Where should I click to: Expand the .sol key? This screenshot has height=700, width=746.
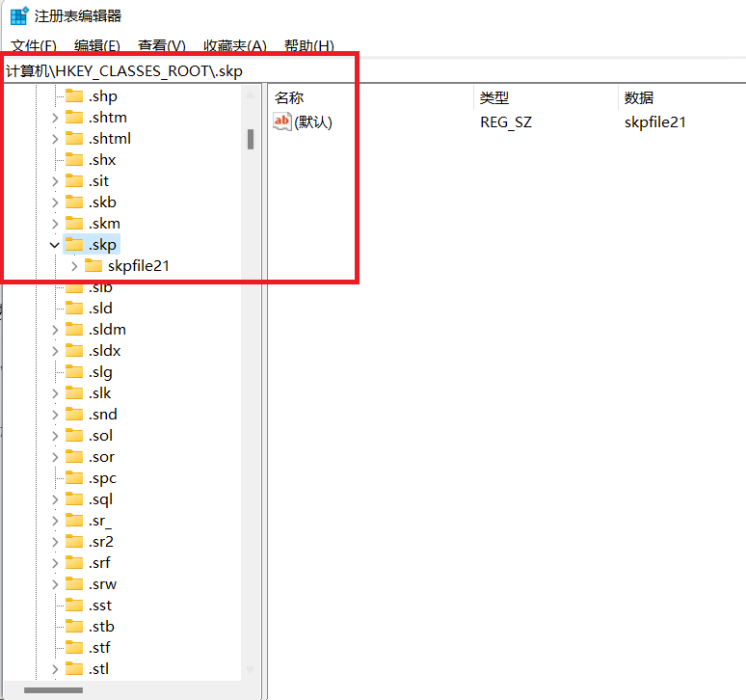pyautogui.click(x=55, y=436)
